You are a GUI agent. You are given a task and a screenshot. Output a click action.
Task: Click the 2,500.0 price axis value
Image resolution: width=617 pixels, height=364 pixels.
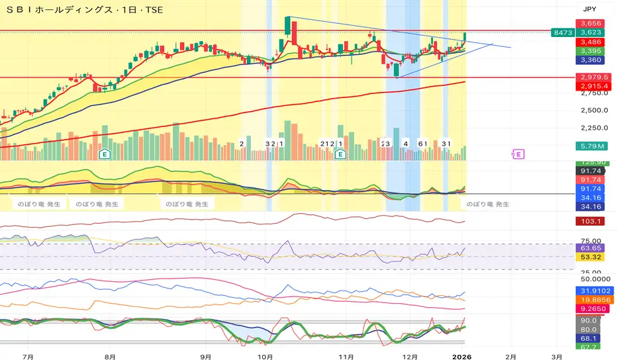(x=594, y=110)
